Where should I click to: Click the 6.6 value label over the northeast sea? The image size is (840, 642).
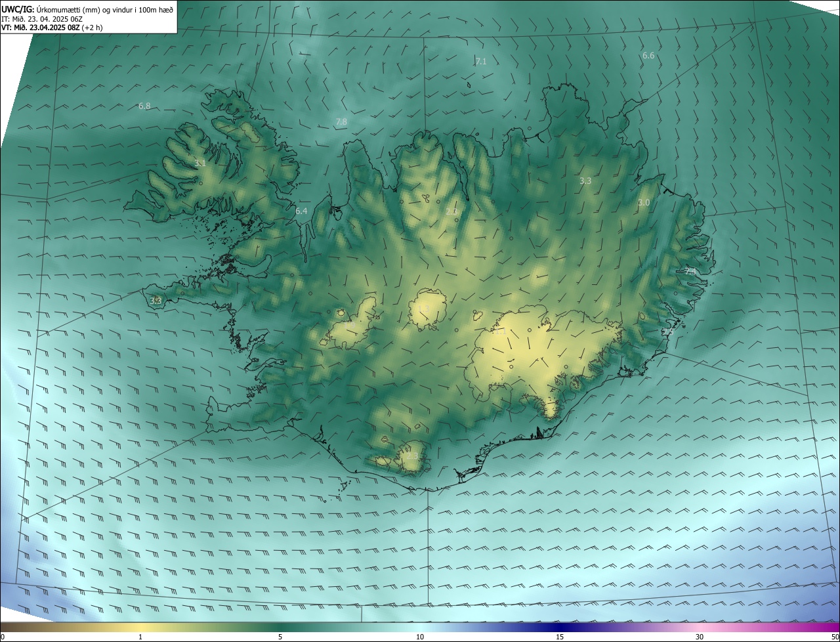(648, 56)
